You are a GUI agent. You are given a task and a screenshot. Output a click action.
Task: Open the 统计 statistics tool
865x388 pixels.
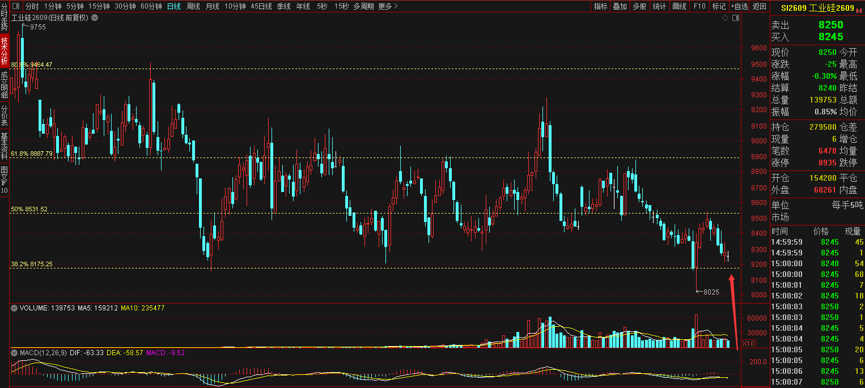tap(659, 6)
